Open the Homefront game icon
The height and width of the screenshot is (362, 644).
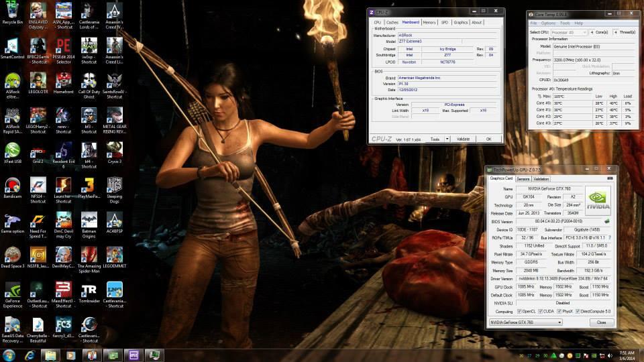tap(63, 83)
